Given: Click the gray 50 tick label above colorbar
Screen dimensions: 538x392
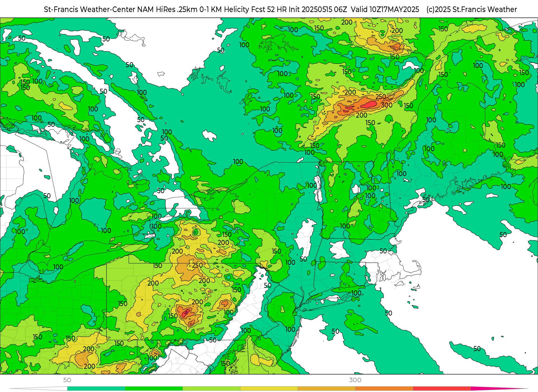Looking at the screenshot, I should coord(67,380).
